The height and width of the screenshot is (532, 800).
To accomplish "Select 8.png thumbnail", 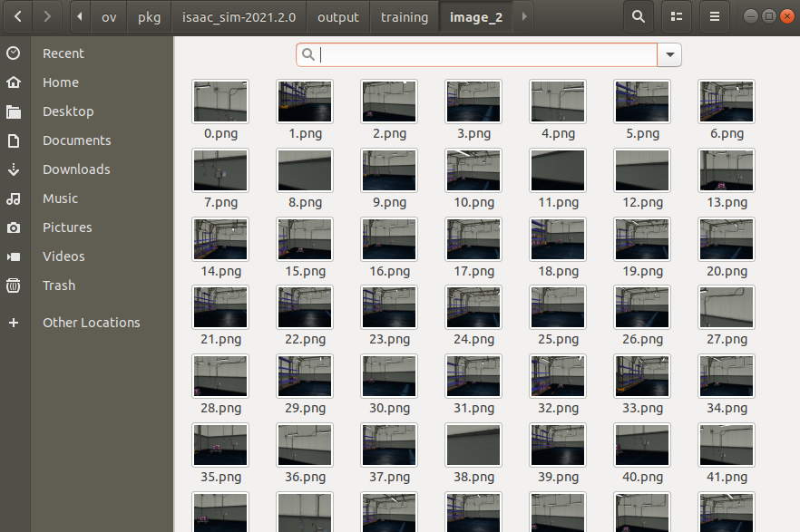I will point(305,170).
